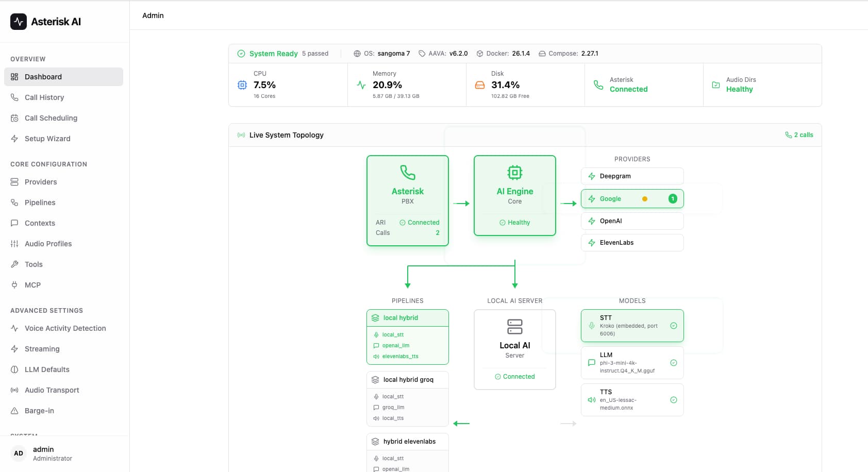Open the STT Kroko model card
The width and height of the screenshot is (868, 472).
point(632,326)
